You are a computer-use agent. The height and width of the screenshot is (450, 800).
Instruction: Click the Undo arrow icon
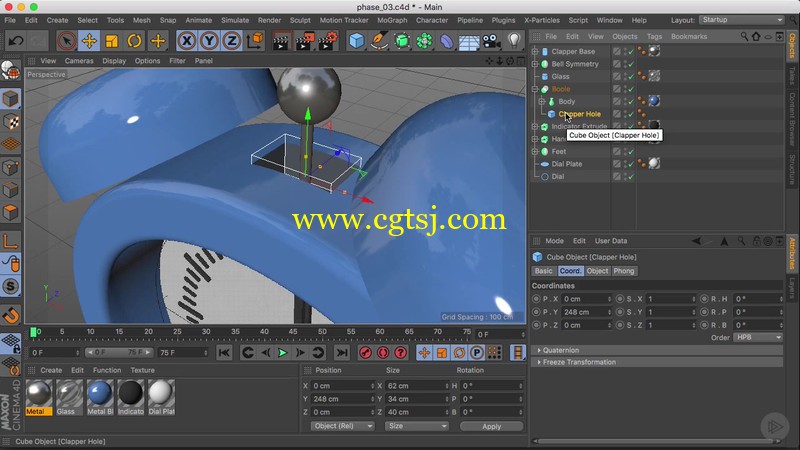pyautogui.click(x=15, y=40)
